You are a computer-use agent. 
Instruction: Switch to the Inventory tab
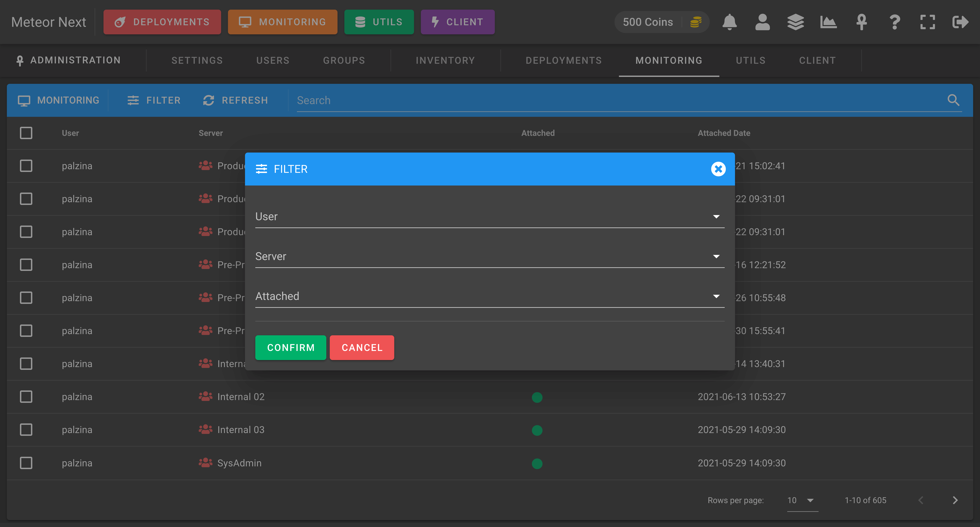[445, 60]
